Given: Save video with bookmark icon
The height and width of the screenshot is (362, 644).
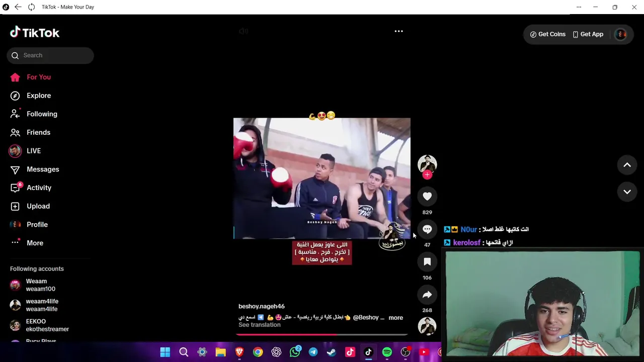Looking at the screenshot, I should click(x=427, y=261).
